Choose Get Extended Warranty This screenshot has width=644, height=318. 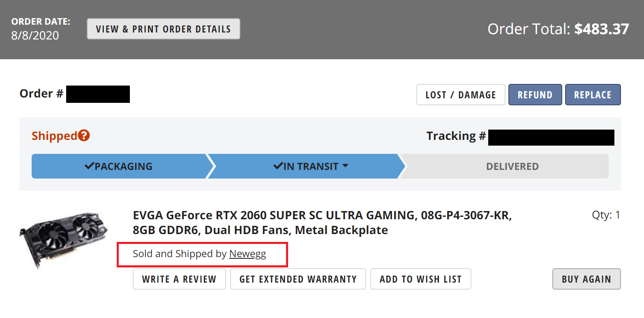[298, 279]
